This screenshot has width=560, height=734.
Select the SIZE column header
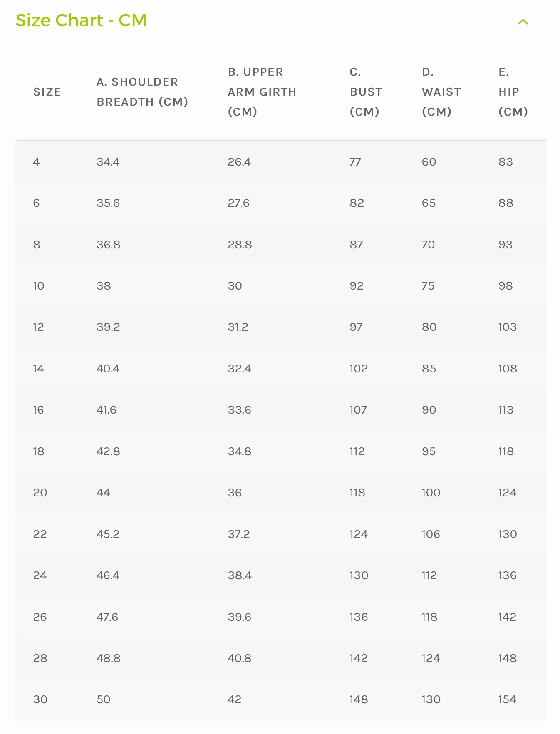point(47,92)
